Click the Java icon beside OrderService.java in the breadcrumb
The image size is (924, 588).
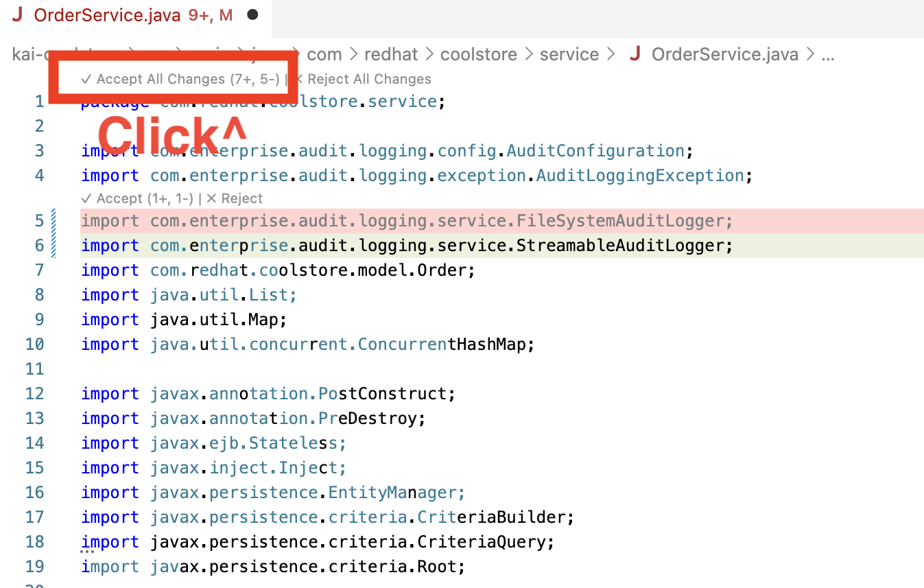(x=635, y=54)
